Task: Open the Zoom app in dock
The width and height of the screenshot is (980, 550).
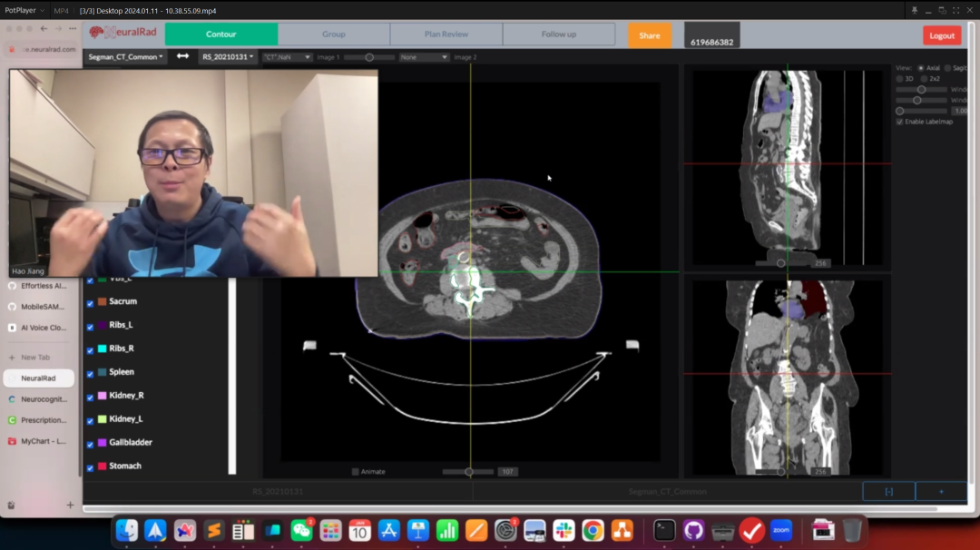Action: tap(780, 531)
